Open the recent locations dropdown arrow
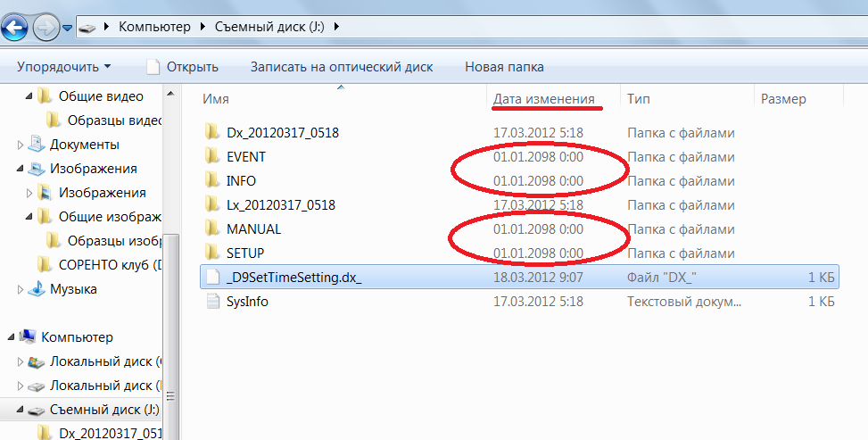This screenshot has height=440, width=868. (x=68, y=29)
